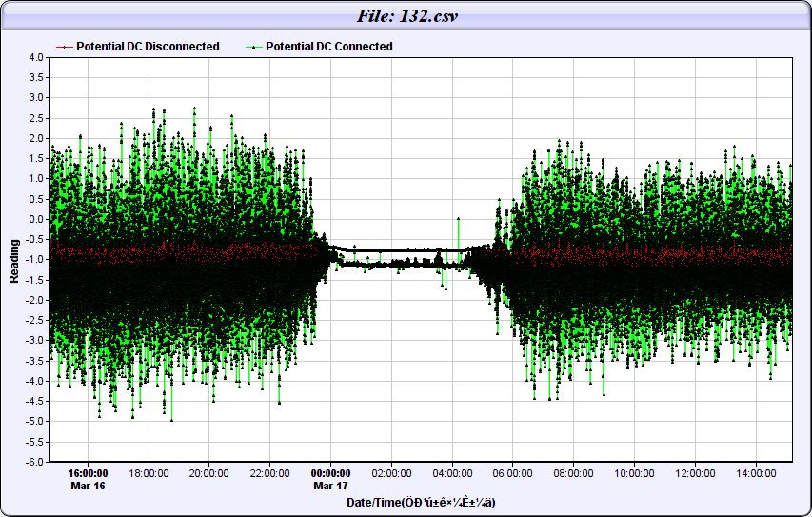Click the 04:00:00 time axis label
The width and height of the screenshot is (812, 517).
(452, 472)
